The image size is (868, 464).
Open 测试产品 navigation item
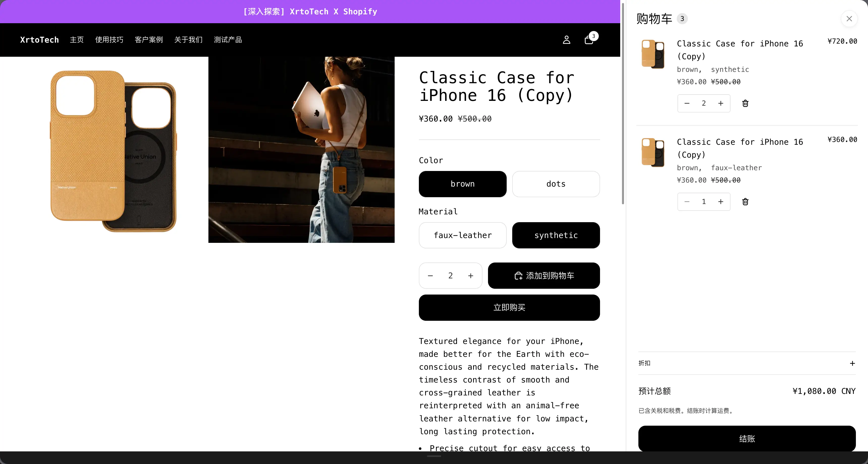tap(228, 40)
